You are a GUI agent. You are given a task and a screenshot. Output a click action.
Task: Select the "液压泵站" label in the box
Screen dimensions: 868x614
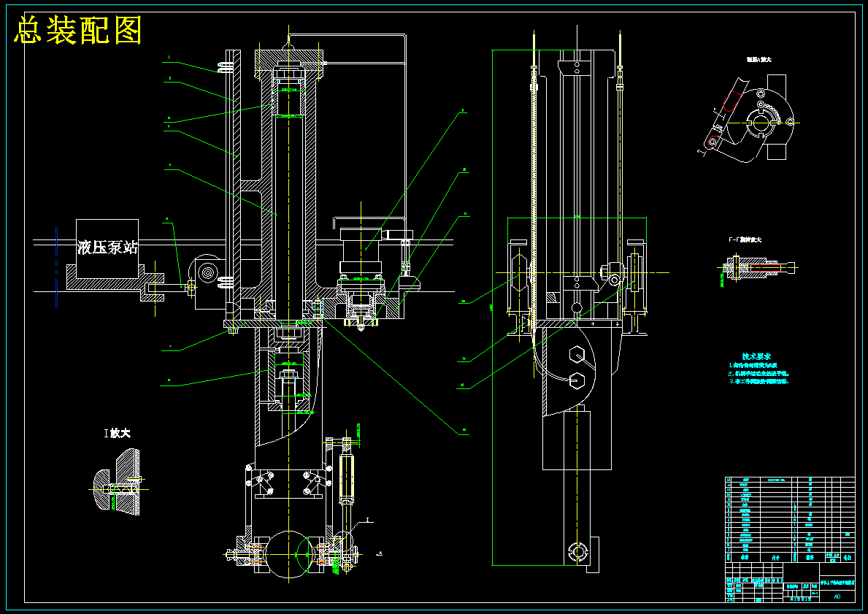click(107, 247)
